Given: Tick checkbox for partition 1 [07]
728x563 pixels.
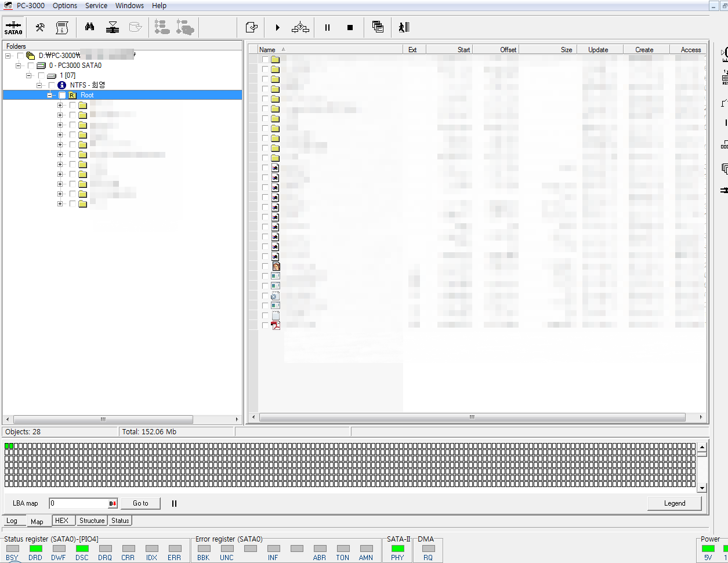Looking at the screenshot, I should pos(41,75).
